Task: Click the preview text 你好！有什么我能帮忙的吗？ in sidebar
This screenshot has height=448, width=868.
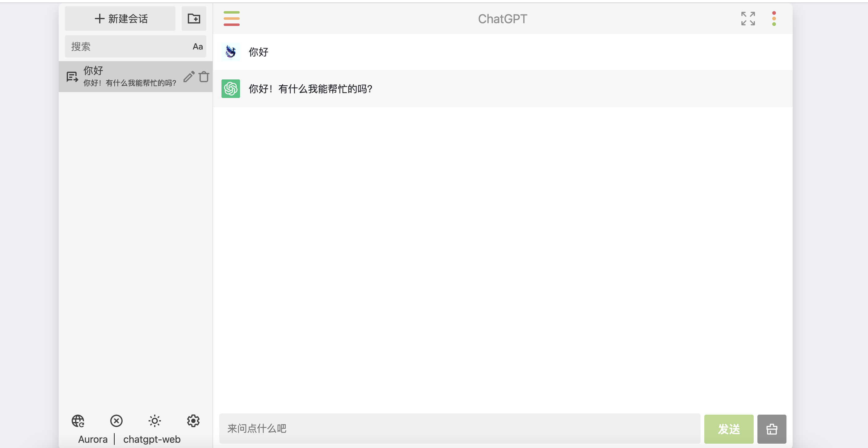Action: pos(130,83)
